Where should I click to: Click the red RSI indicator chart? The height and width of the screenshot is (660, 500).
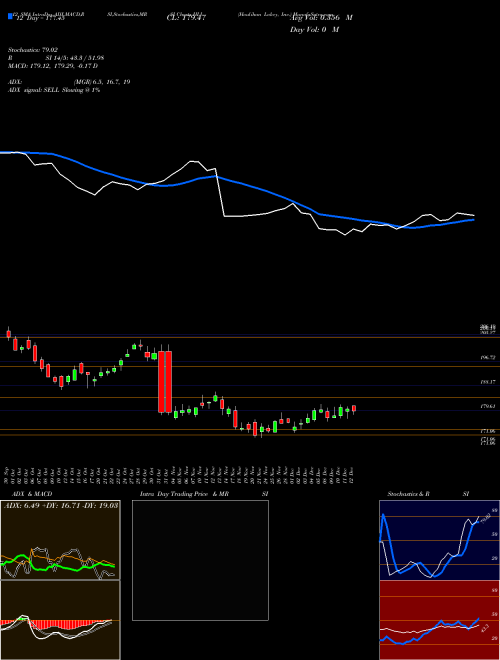pos(439,620)
